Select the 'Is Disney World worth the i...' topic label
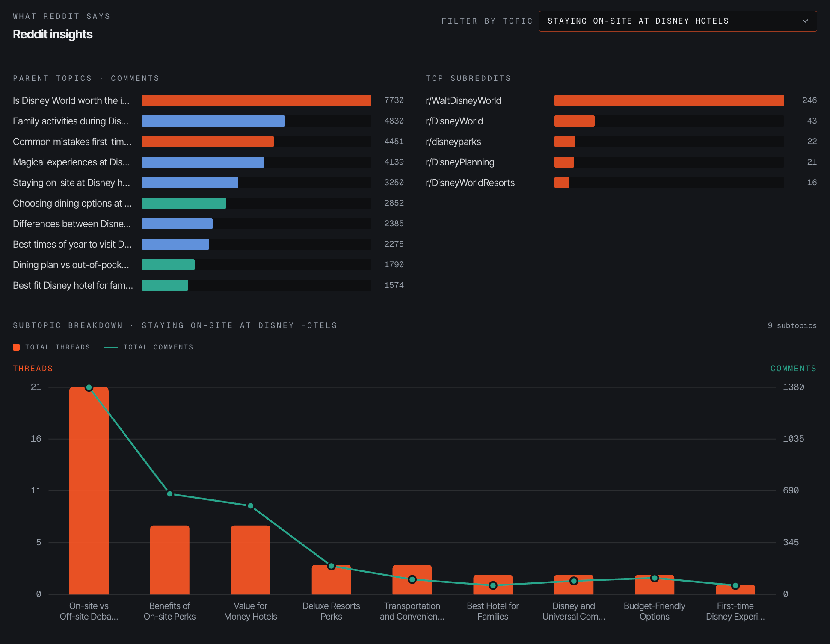The width and height of the screenshot is (830, 644). (71, 100)
